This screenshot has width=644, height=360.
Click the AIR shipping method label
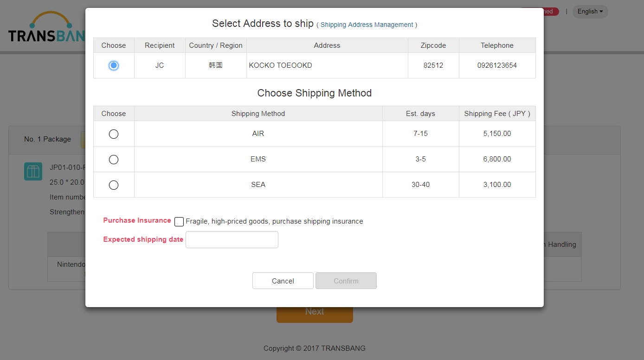pos(258,134)
